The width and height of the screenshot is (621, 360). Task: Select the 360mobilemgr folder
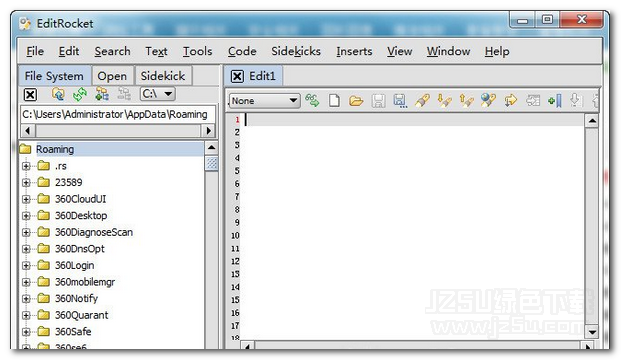coord(85,282)
